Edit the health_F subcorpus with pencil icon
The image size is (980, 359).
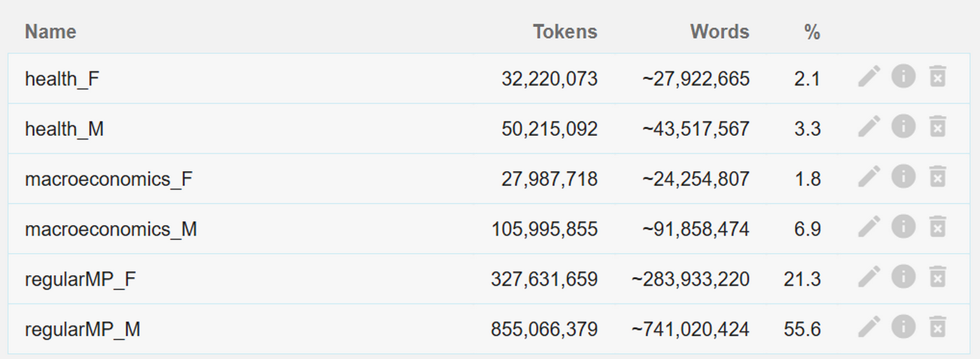pyautogui.click(x=869, y=77)
